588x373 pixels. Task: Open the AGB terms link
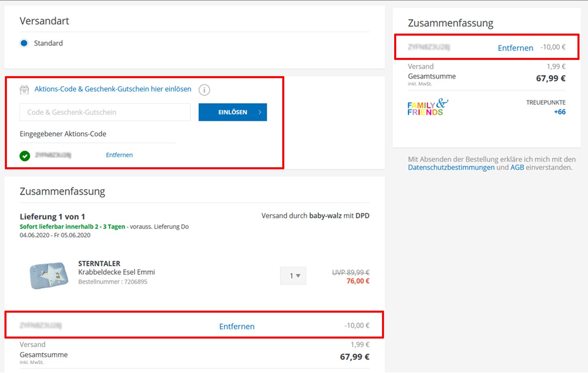[517, 168]
